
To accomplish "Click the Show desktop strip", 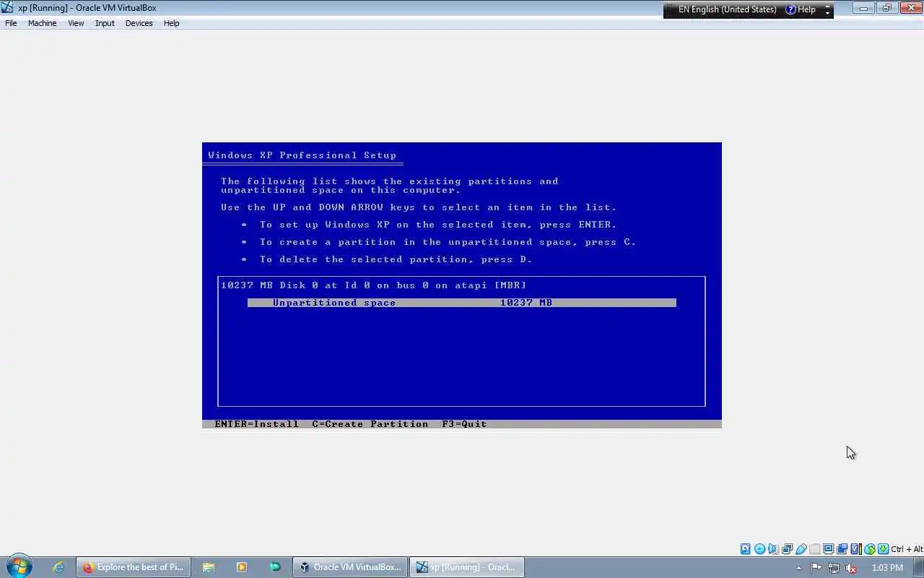I will coord(919,567).
